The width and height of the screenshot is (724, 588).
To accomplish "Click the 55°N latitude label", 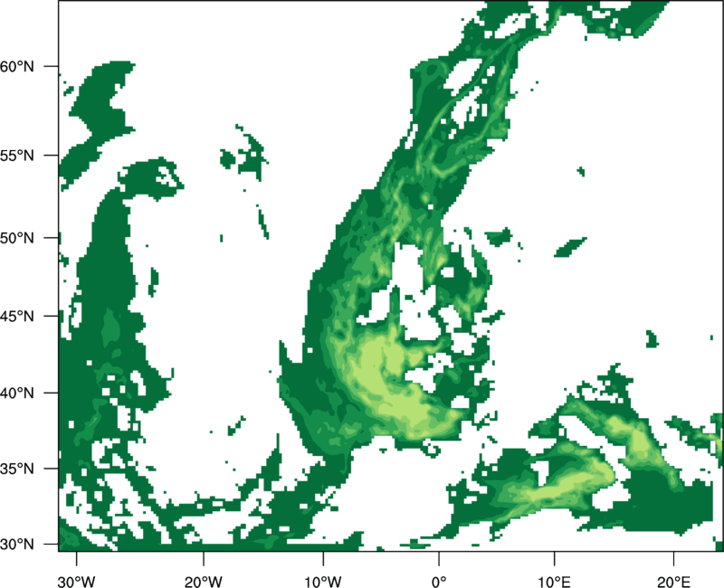I will [x=17, y=156].
